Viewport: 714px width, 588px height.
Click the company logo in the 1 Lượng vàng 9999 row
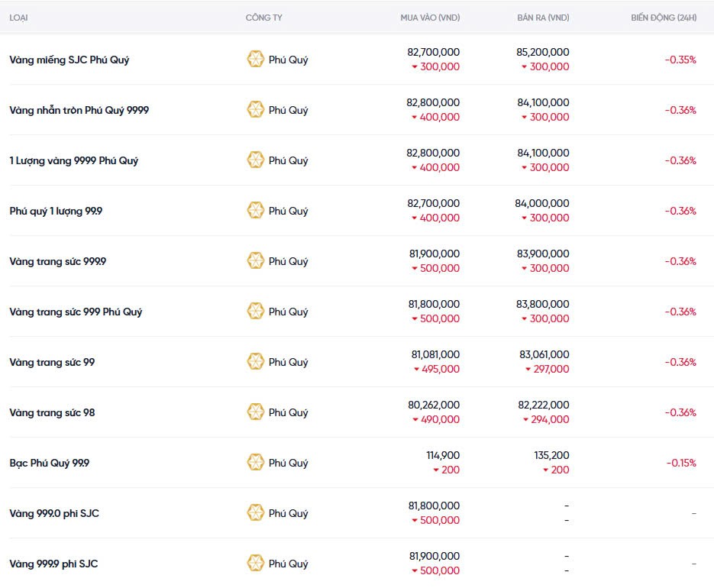[256, 160]
